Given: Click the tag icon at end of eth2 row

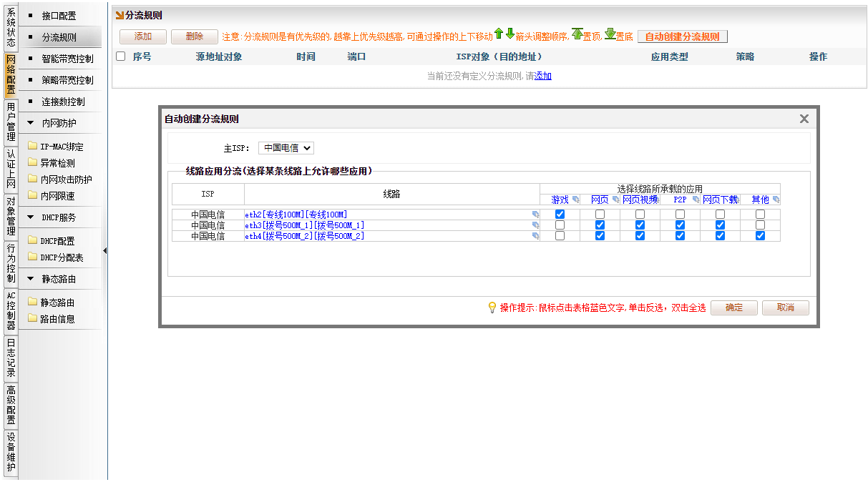Looking at the screenshot, I should pyautogui.click(x=535, y=215).
